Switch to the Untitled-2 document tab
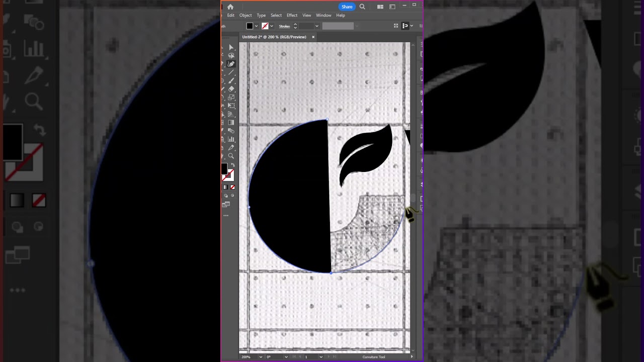The width and height of the screenshot is (644, 362). [274, 37]
